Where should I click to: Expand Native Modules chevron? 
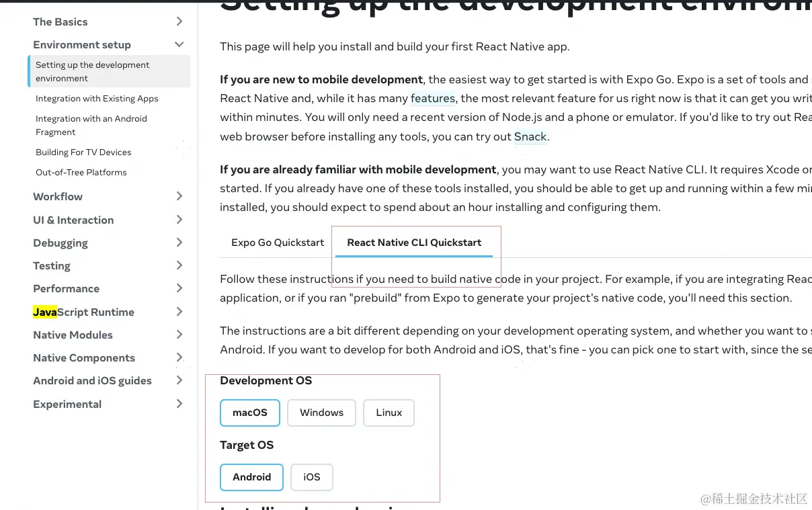(179, 335)
